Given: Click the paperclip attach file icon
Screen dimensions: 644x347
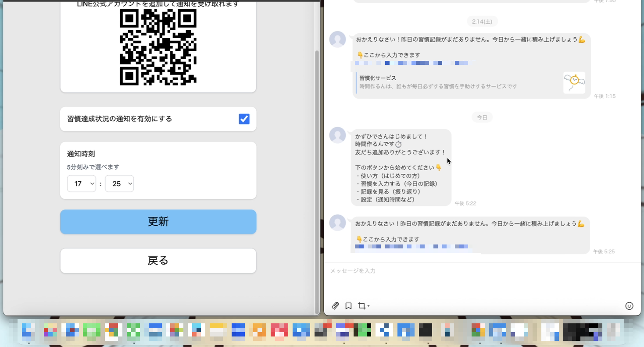Looking at the screenshot, I should [335, 306].
